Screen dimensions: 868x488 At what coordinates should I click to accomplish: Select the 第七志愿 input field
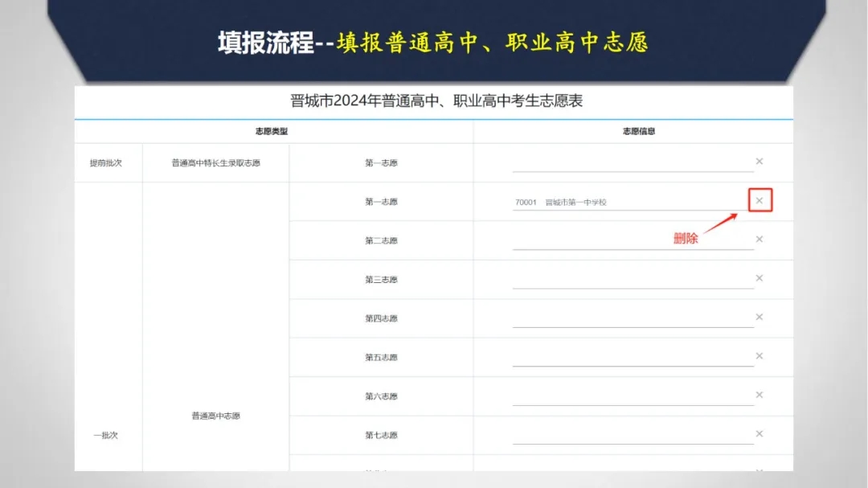click(x=633, y=435)
